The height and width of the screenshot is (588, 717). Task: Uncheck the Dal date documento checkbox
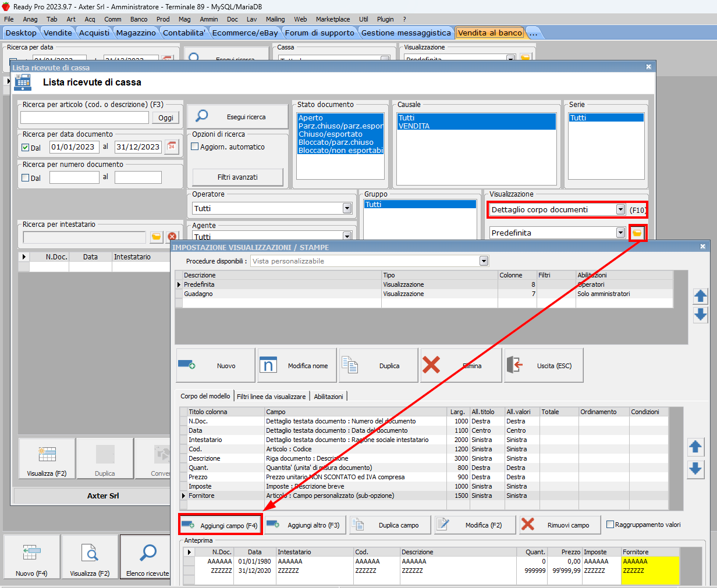click(x=25, y=147)
